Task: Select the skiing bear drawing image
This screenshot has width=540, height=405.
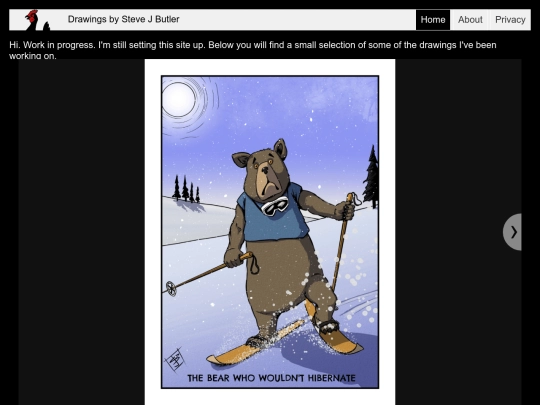Action: click(x=270, y=232)
